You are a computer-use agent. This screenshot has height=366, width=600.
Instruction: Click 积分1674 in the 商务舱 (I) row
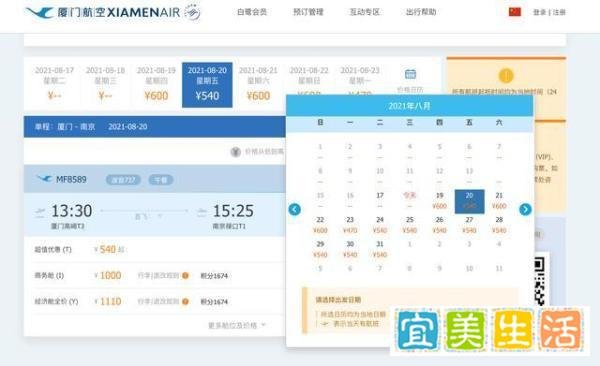pos(214,276)
